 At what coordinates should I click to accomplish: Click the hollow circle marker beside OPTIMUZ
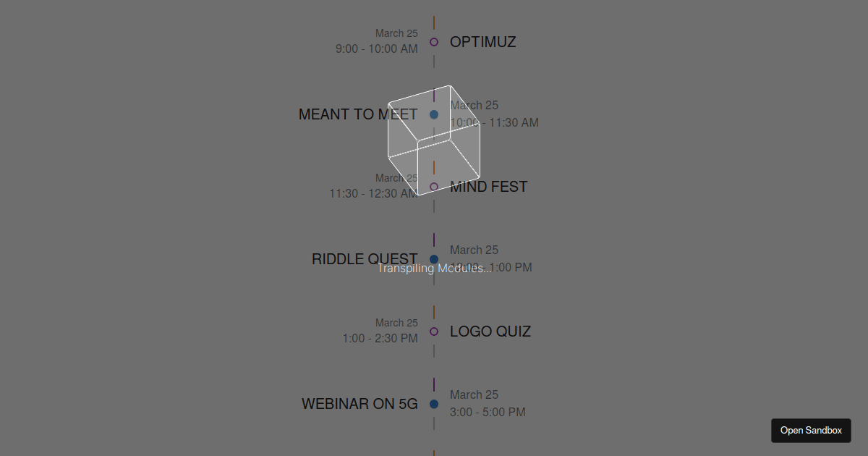[x=433, y=41]
